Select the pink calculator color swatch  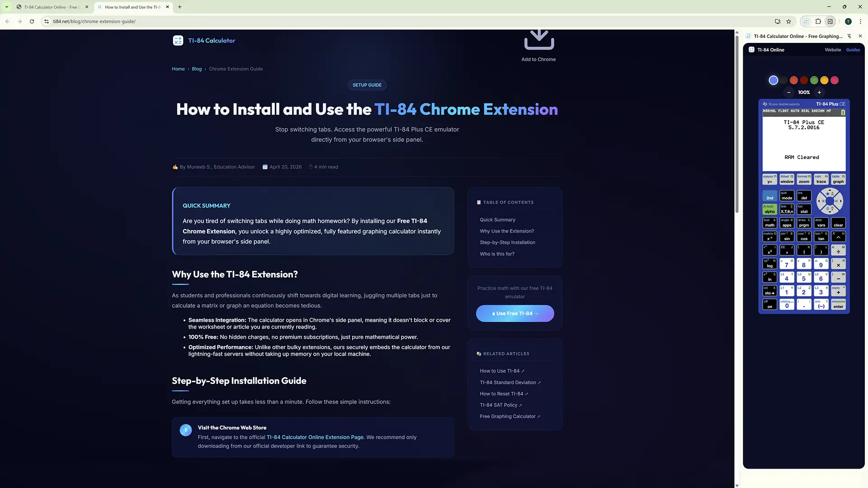pyautogui.click(x=835, y=80)
